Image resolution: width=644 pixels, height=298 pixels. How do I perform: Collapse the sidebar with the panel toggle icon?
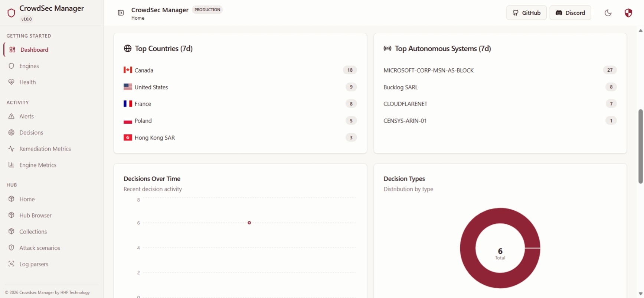[121, 13]
